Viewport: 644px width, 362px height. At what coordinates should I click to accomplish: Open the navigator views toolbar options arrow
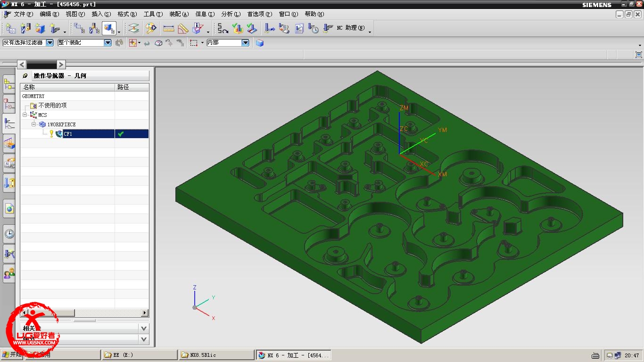click(x=119, y=32)
